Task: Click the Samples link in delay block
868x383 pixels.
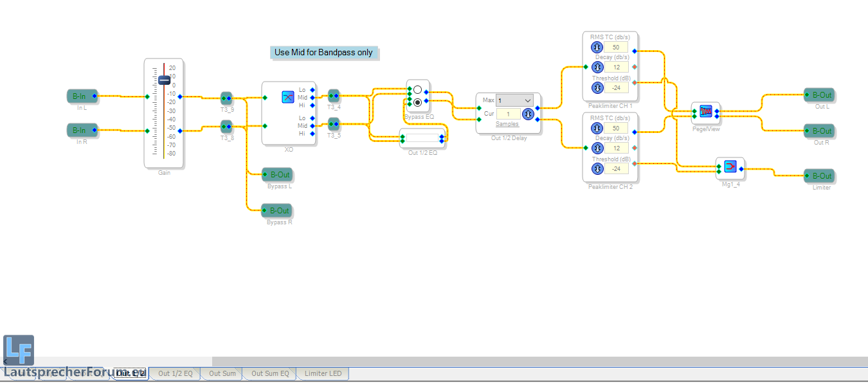Action: click(x=507, y=124)
